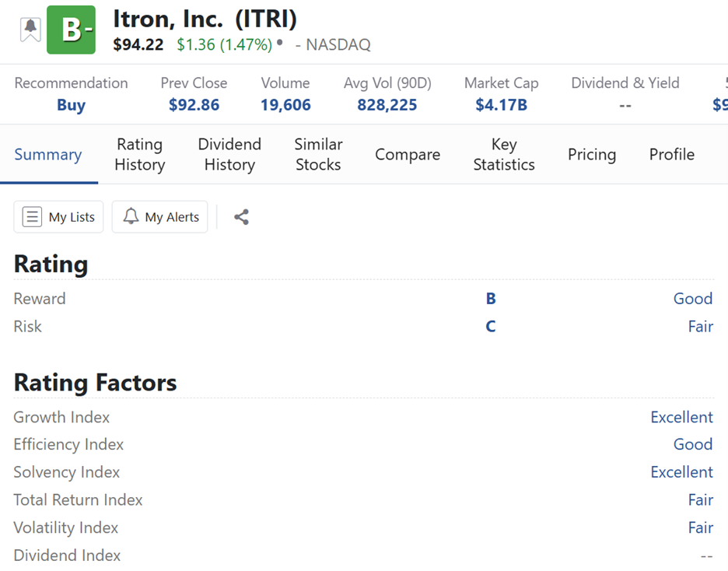Click the bookmark bell icon beside ITRI
This screenshot has height=571, width=728.
(x=30, y=30)
